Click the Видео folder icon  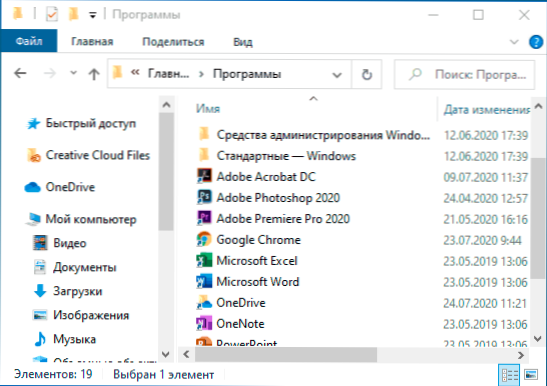[40, 243]
